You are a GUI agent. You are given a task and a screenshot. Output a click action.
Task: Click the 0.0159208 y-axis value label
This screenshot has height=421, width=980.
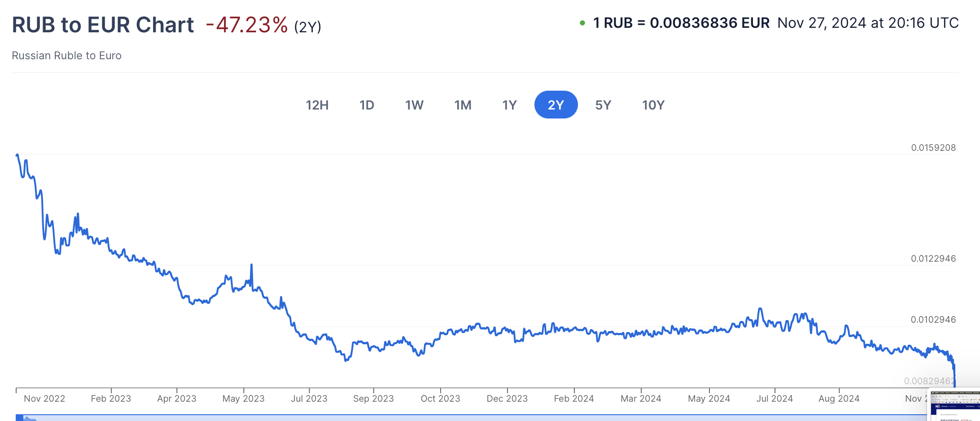click(933, 148)
